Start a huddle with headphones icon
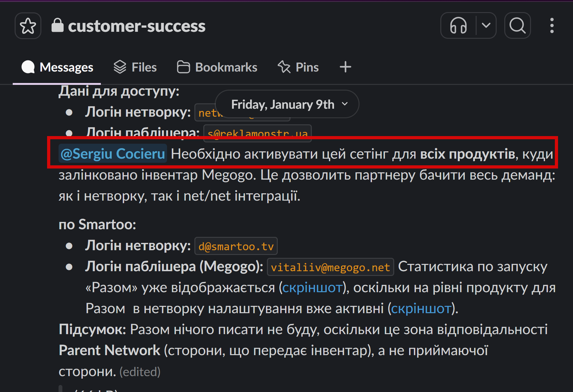This screenshot has width=573, height=392. [x=458, y=25]
